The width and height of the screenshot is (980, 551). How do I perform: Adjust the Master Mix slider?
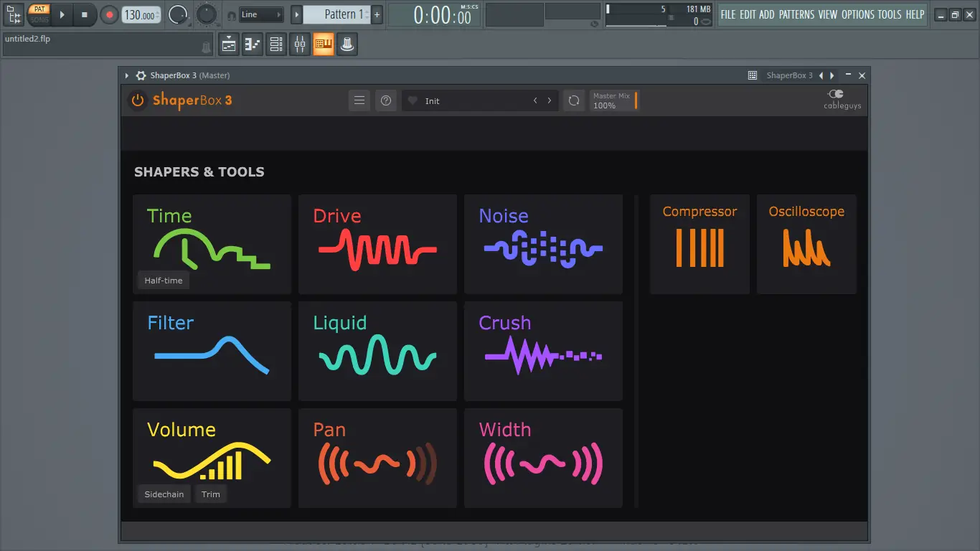(614, 100)
